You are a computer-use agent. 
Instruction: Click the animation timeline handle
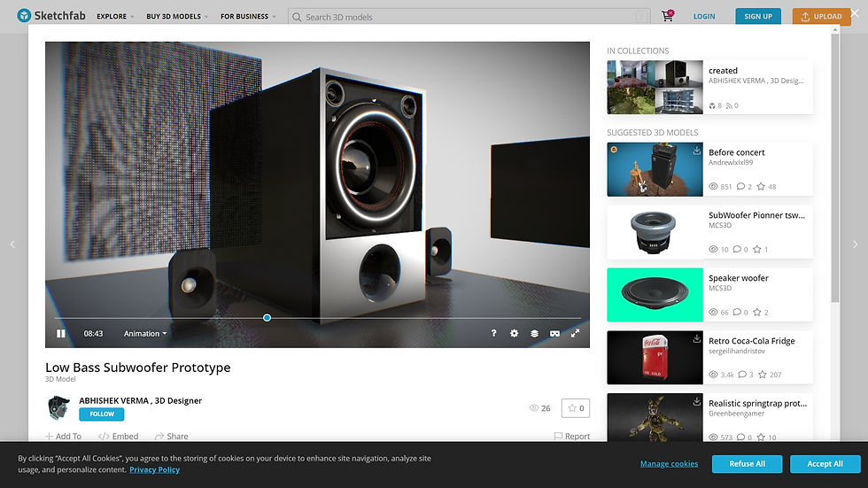[x=267, y=318]
